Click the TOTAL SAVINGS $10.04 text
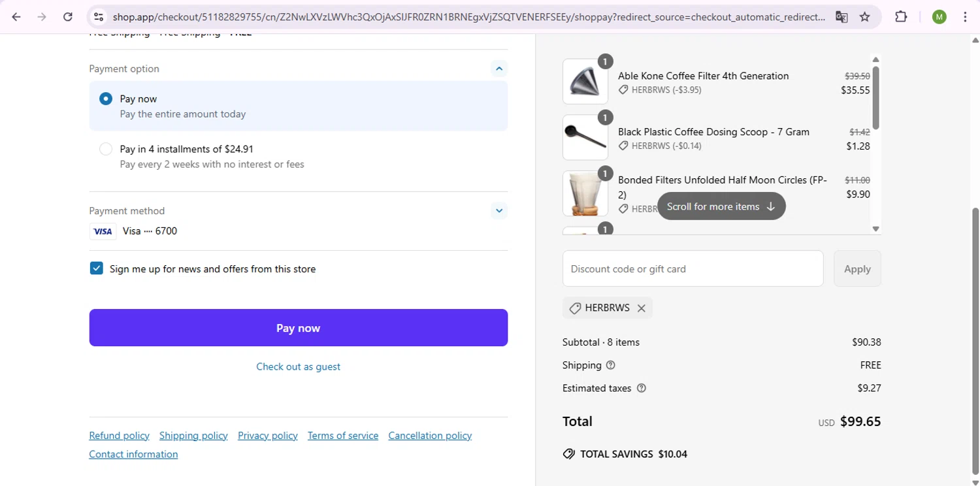The width and height of the screenshot is (980, 486). 634,454
